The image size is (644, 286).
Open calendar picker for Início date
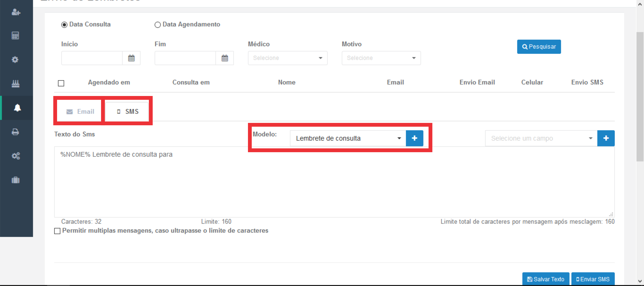[131, 58]
